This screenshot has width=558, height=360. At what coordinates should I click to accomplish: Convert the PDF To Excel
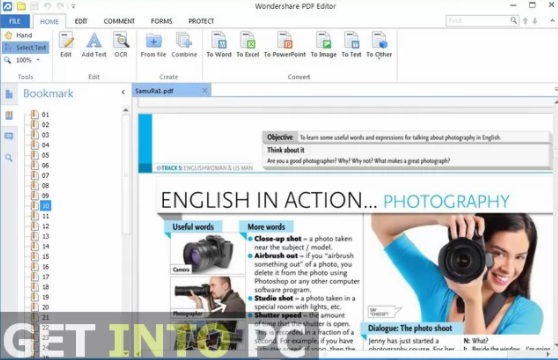(248, 44)
